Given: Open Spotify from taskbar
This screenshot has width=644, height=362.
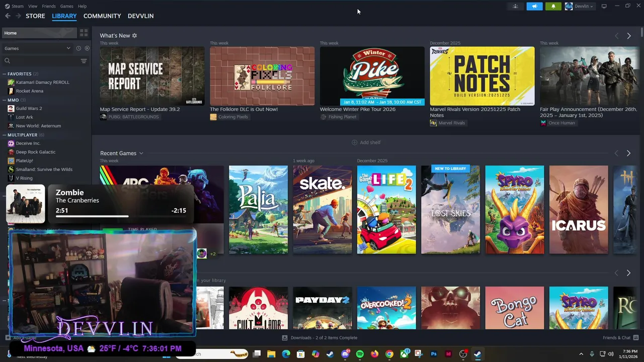Looking at the screenshot, I should coord(360,354).
